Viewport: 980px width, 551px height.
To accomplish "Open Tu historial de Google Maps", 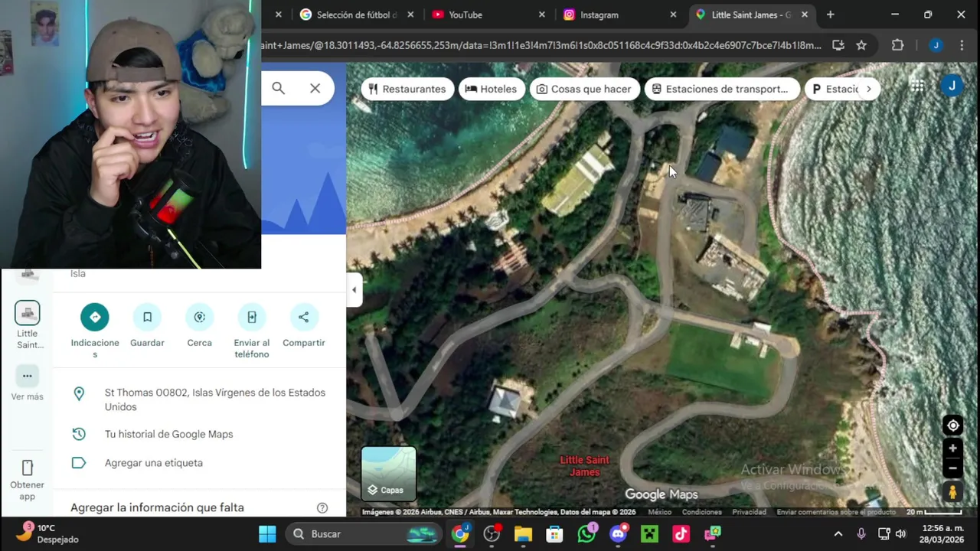I will tap(200, 434).
